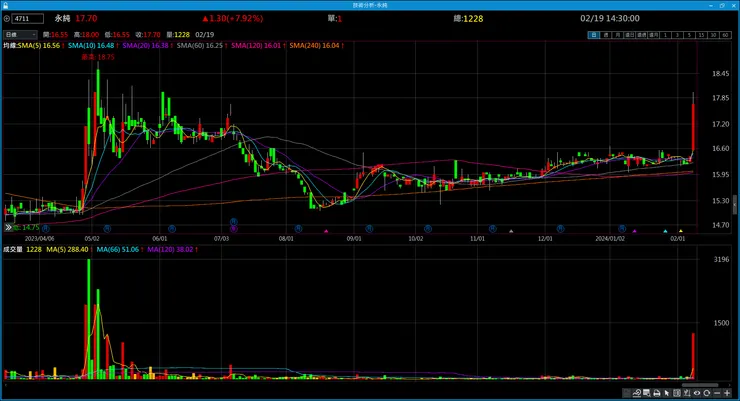Viewport: 740px width, 401px height.
Task: Select the 3-minute interval button
Action: click(677, 35)
